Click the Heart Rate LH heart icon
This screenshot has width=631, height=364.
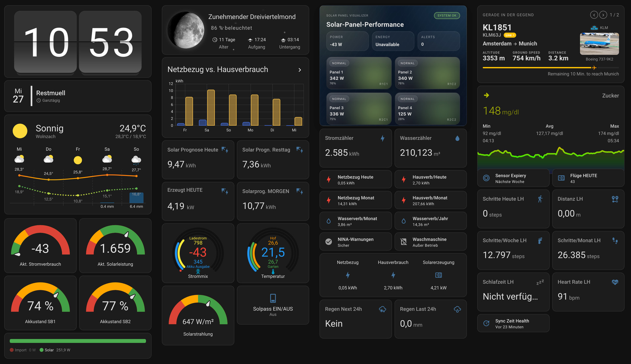coord(615,282)
